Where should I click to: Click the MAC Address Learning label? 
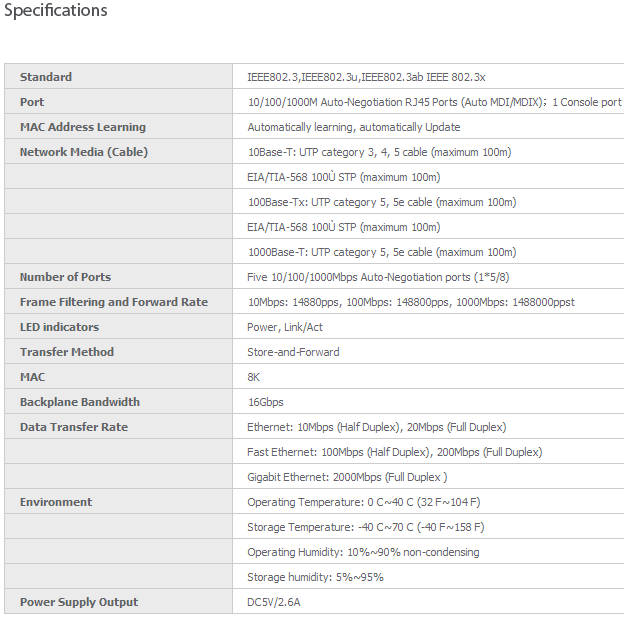(x=83, y=127)
